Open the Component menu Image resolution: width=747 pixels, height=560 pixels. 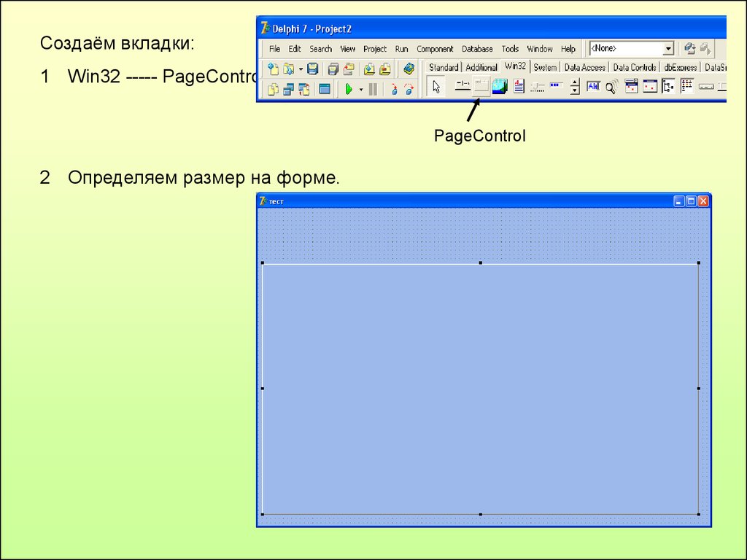coord(435,49)
